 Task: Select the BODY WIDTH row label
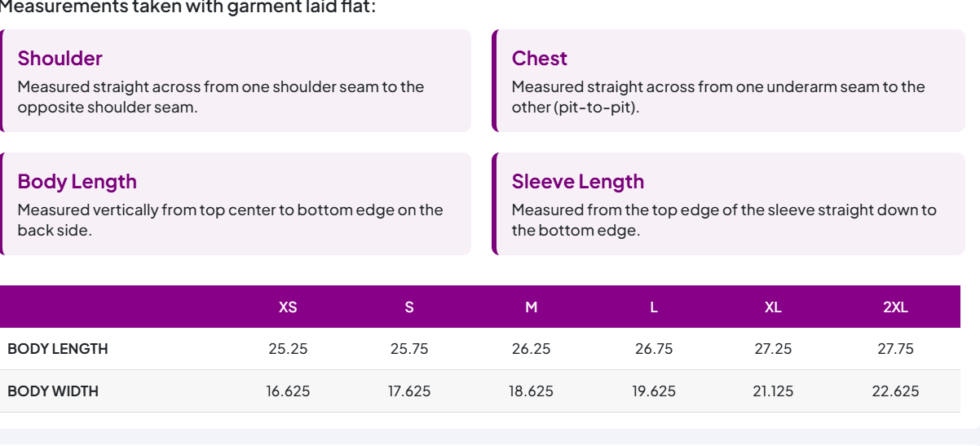tap(53, 391)
